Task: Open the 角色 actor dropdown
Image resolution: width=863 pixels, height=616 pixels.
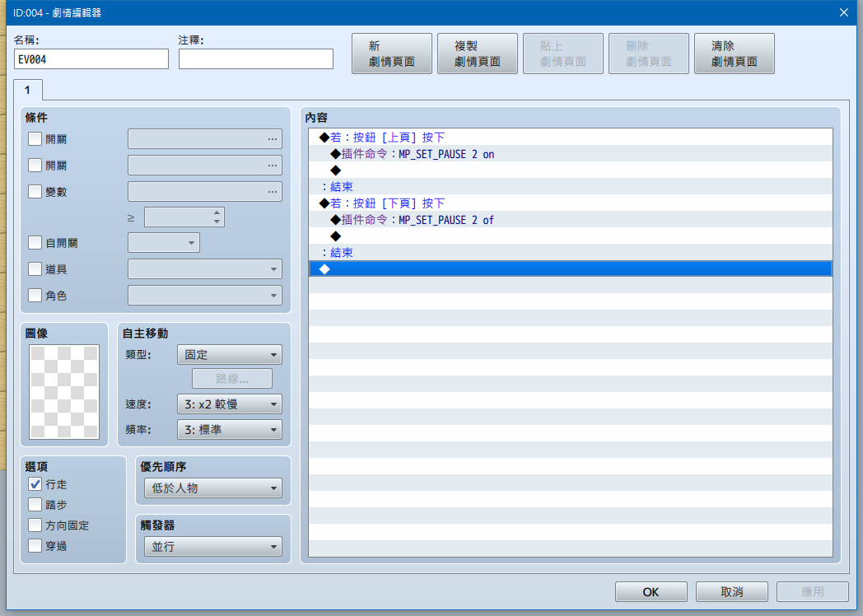Action: click(x=205, y=296)
